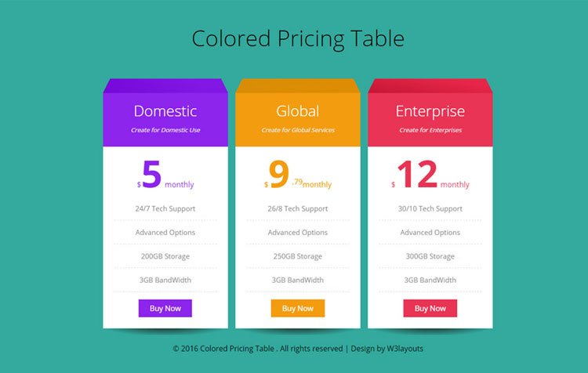Click Create for Domestic Use subtitle
The width and height of the screenshot is (588, 373).
[x=165, y=130]
